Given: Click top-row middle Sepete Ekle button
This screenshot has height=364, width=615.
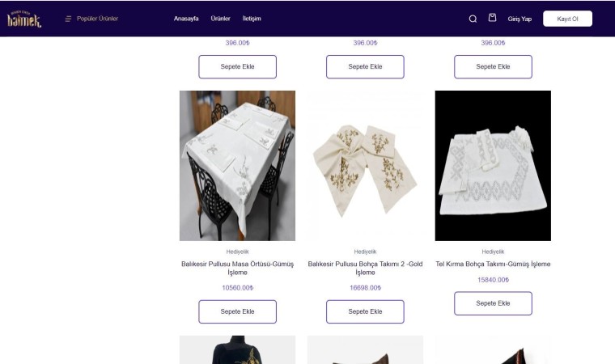Looking at the screenshot, I should pos(365,66).
